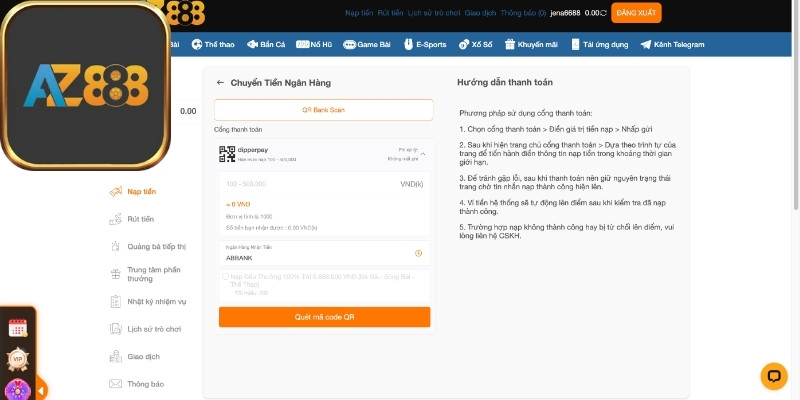The image size is (800, 400).
Task: Click the Lịch sử trò chơi icon
Action: click(116, 329)
